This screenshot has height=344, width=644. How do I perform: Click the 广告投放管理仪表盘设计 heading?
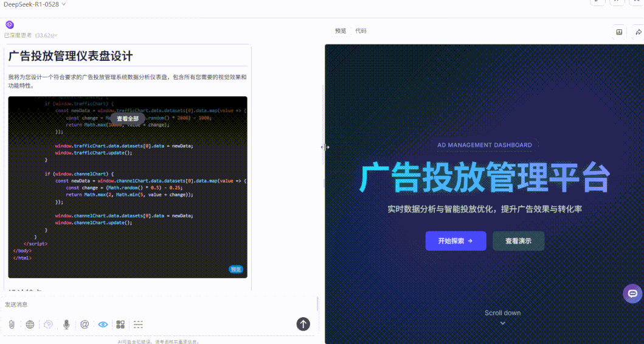point(71,56)
